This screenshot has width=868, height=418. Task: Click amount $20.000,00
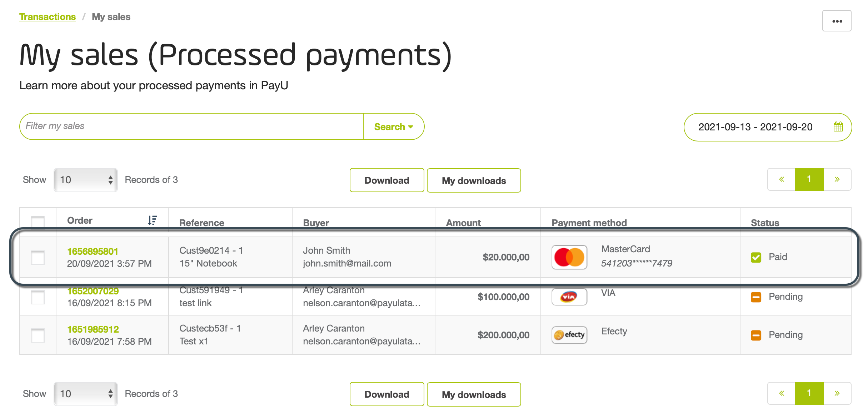tap(506, 257)
